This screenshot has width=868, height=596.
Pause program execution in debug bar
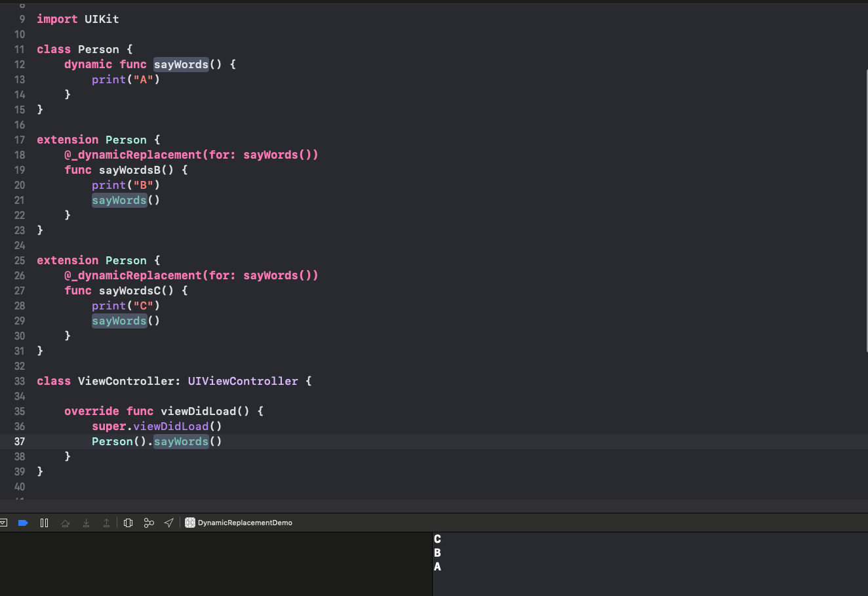(44, 523)
